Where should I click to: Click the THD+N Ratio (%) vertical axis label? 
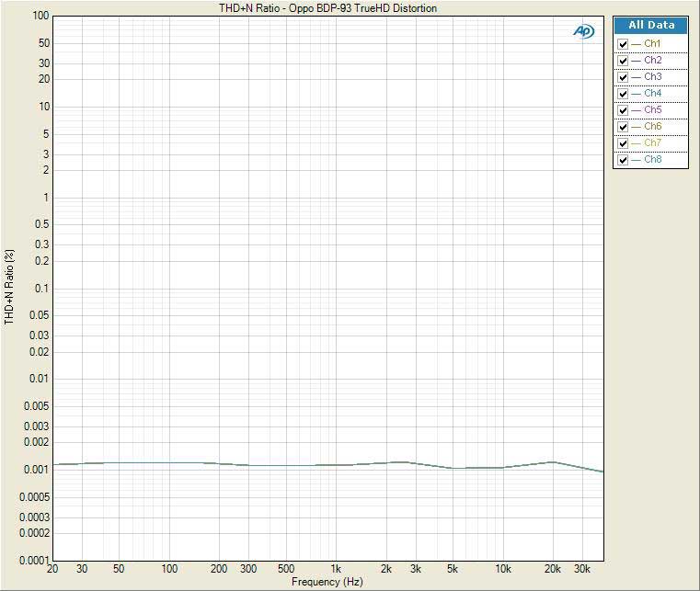click(9, 287)
